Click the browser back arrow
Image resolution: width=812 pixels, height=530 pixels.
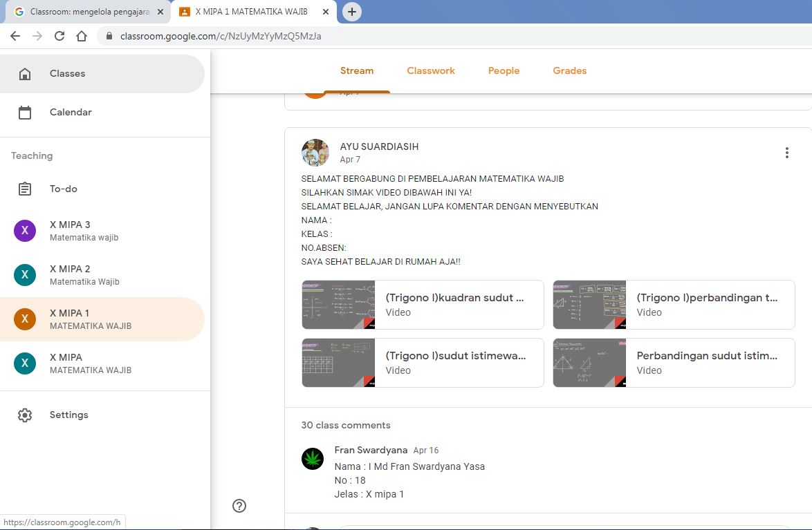pyautogui.click(x=15, y=36)
